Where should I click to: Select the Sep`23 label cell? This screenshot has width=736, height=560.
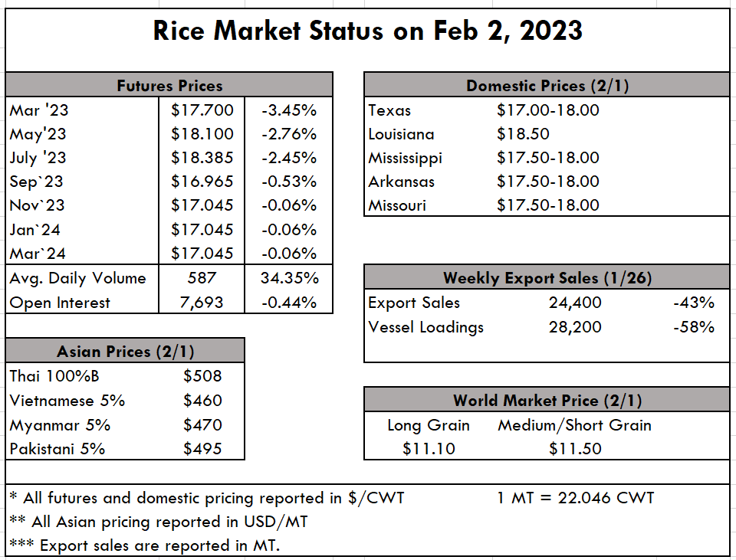point(38,182)
